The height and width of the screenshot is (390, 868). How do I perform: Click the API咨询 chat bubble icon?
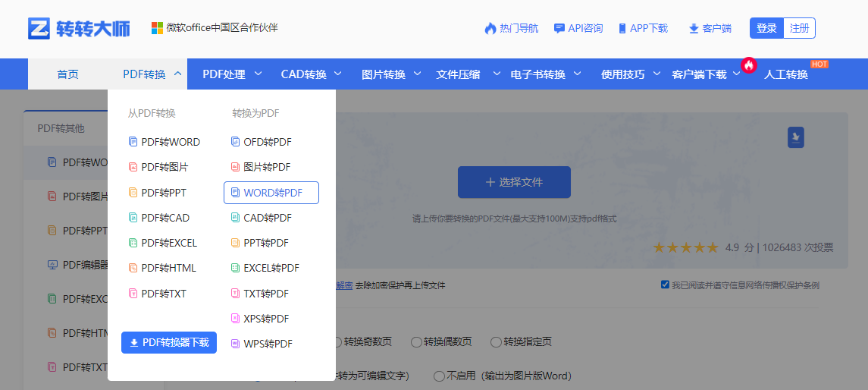pyautogui.click(x=559, y=29)
